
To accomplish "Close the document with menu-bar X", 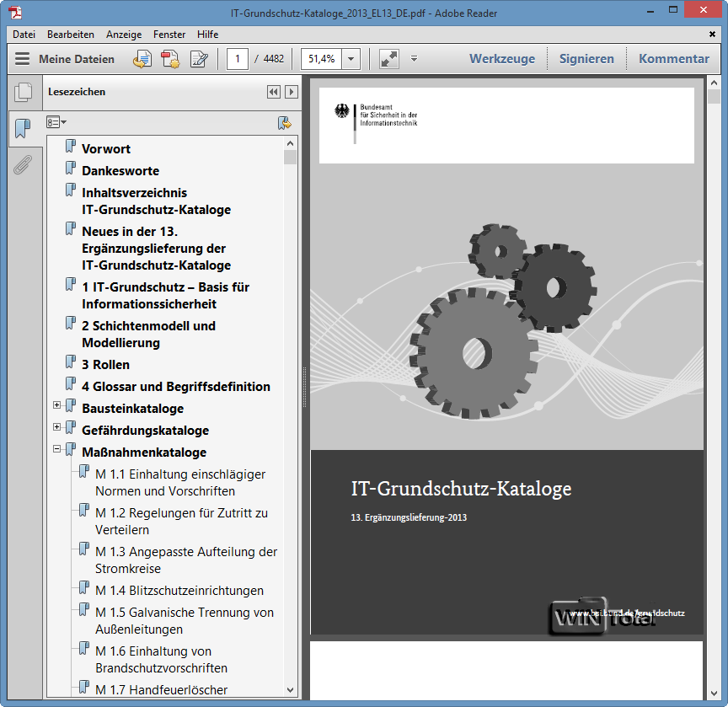I will point(712,35).
